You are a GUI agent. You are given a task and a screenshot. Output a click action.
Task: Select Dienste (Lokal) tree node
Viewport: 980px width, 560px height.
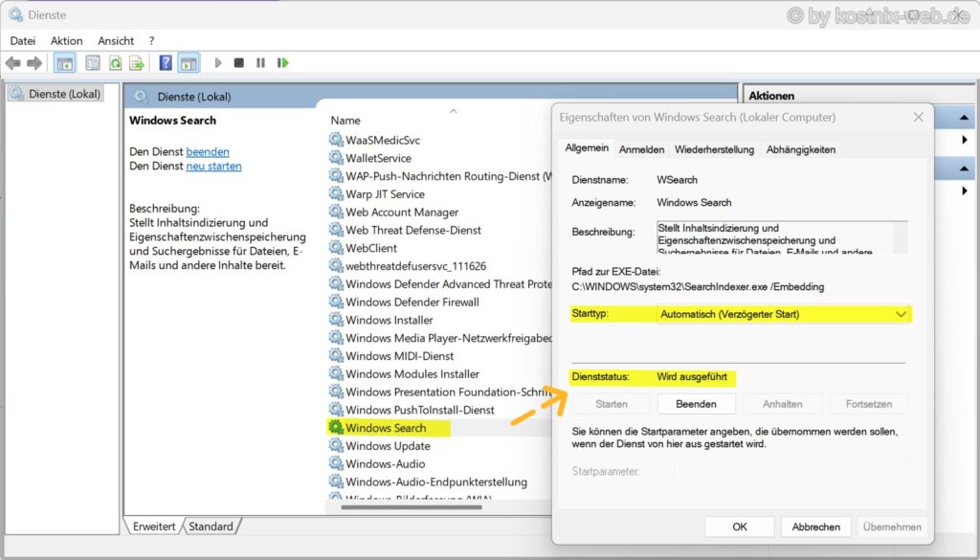(x=56, y=94)
